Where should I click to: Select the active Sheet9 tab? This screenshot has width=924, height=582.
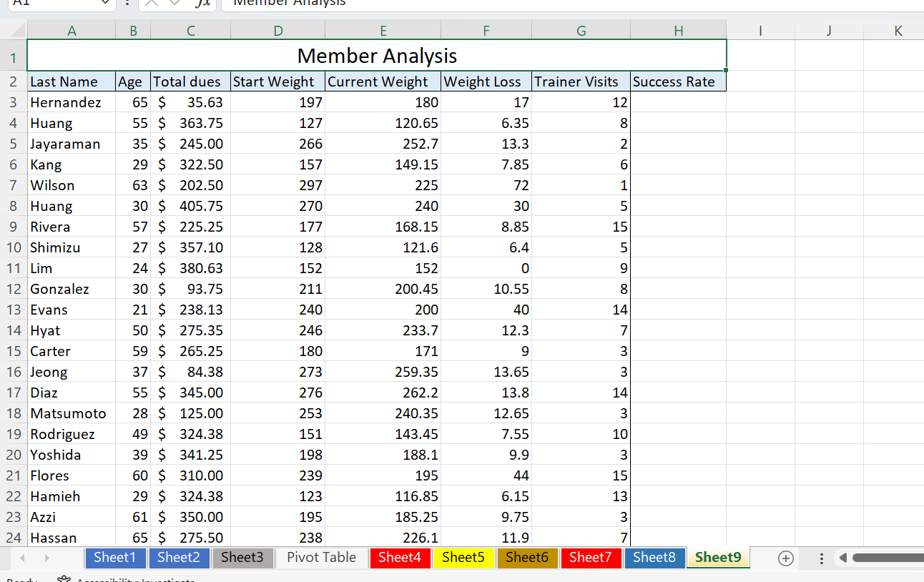coord(718,558)
